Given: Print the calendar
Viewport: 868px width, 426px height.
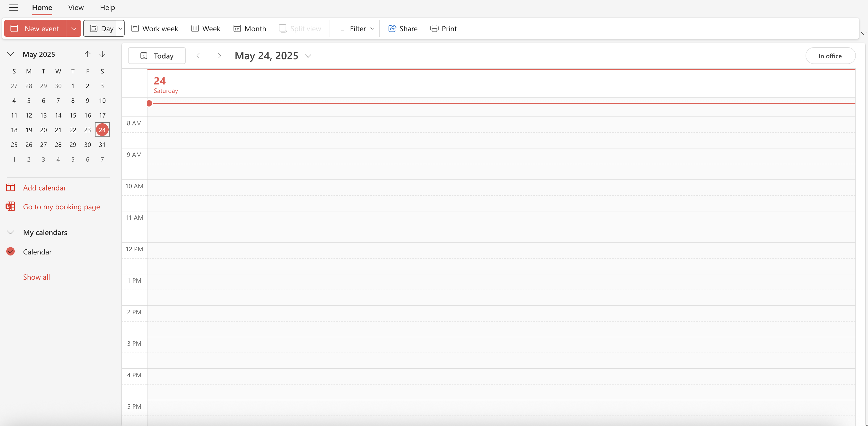Looking at the screenshot, I should (443, 28).
